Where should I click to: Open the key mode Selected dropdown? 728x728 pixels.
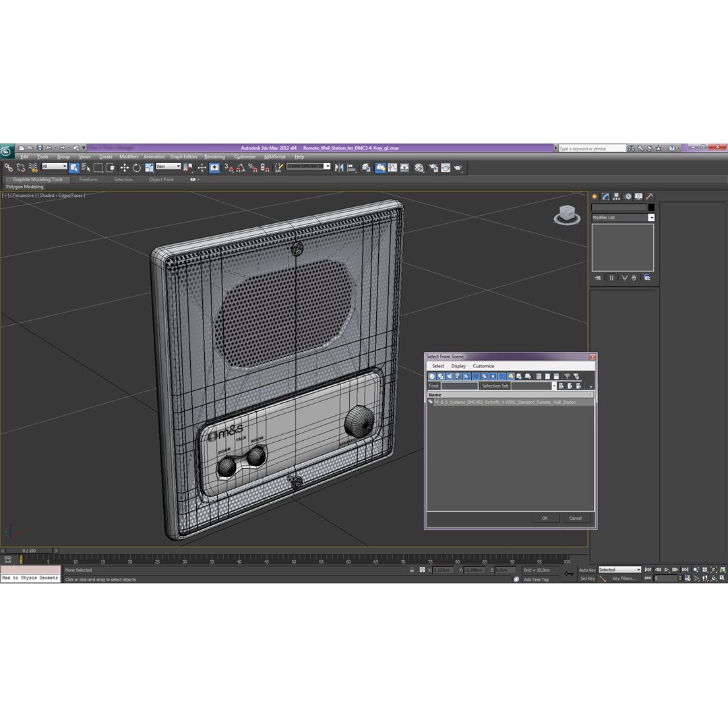[x=619, y=570]
